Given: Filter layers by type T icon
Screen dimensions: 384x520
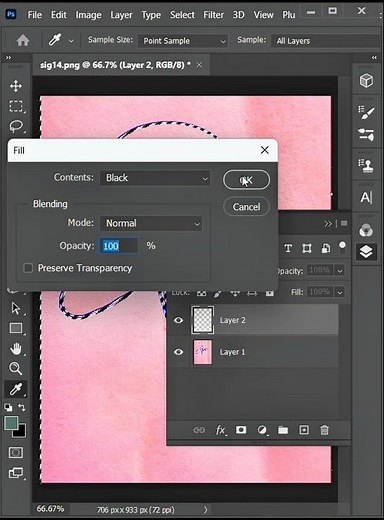Looking at the screenshot, I should click(x=288, y=248).
